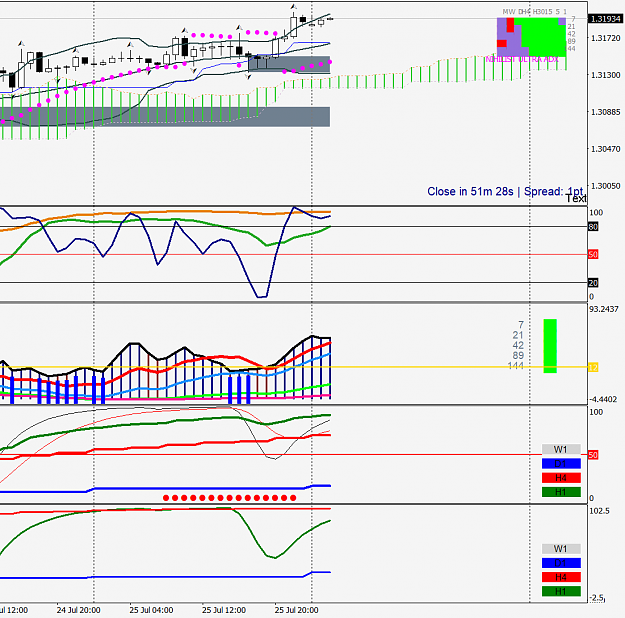Click the current price label 1.31934
This screenshot has height=618, width=625.
[x=606, y=19]
